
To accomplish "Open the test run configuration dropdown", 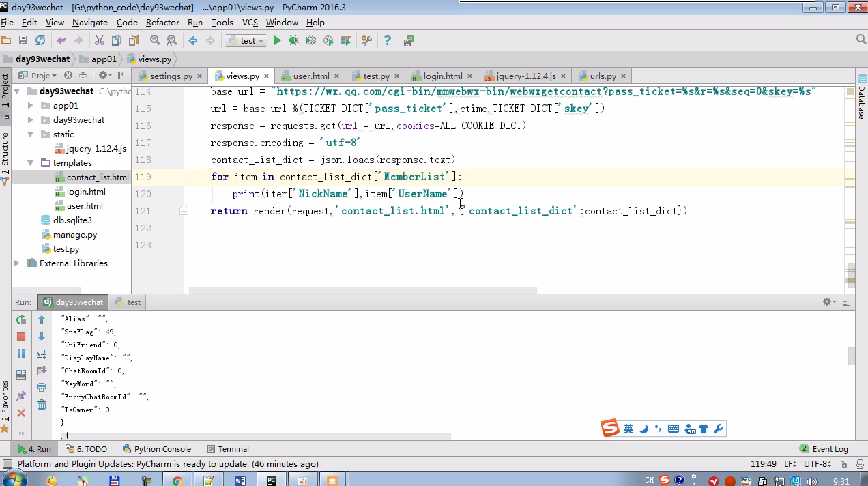I will (246, 41).
